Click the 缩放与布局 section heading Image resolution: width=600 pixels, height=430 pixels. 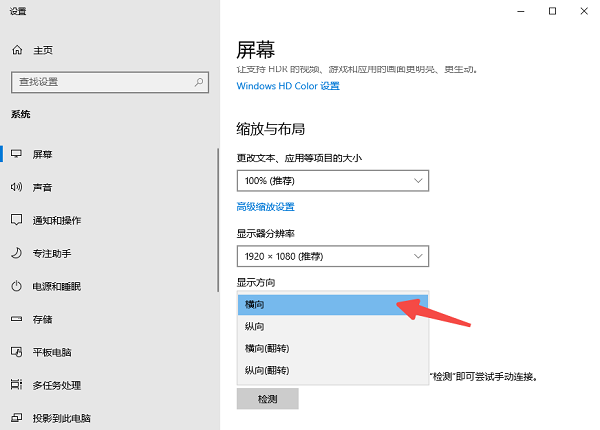pyautogui.click(x=271, y=129)
